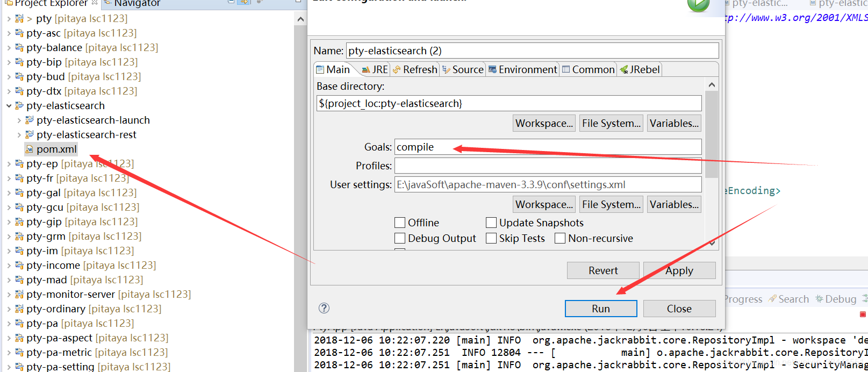Click the Run button
This screenshot has width=868, height=372.
click(601, 309)
